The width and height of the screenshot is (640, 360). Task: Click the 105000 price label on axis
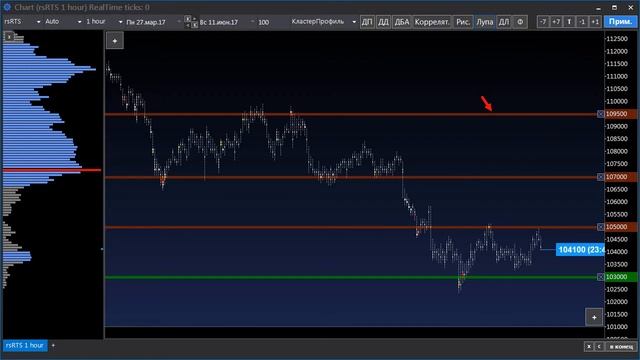pos(620,227)
